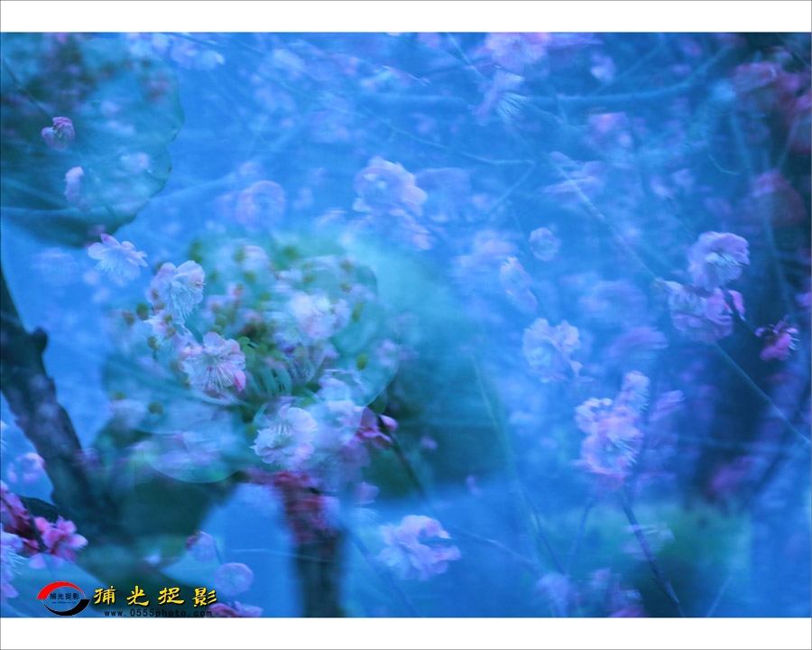Click the red and black oval watermark logo
Viewport: 812px width, 650px height.
click(62, 598)
